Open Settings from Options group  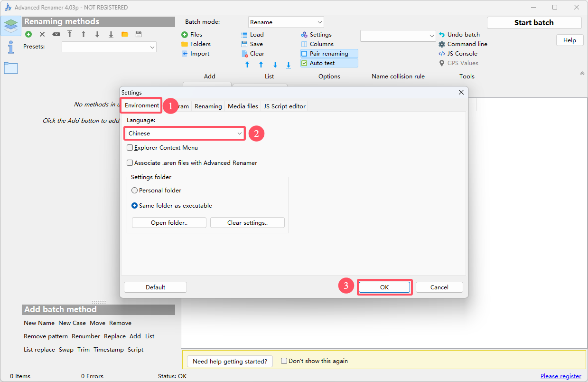click(317, 35)
